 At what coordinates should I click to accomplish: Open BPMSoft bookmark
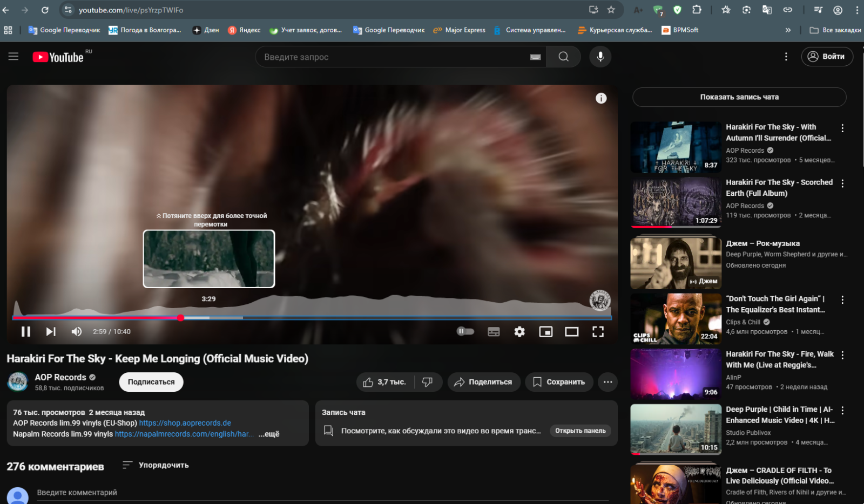[x=680, y=30]
